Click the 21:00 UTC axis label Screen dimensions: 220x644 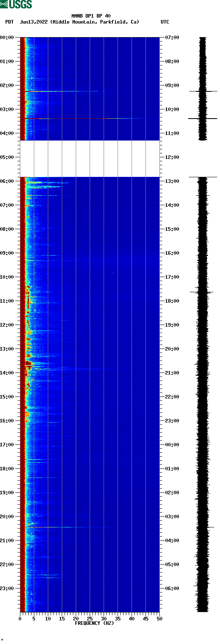point(172,373)
